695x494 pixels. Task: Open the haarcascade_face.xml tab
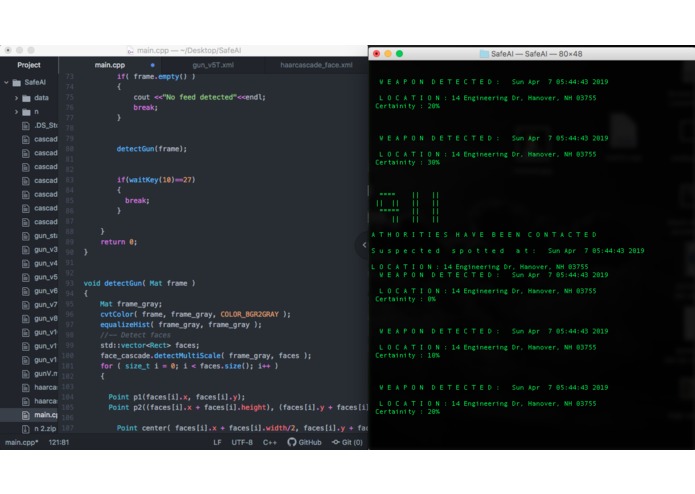(316, 65)
